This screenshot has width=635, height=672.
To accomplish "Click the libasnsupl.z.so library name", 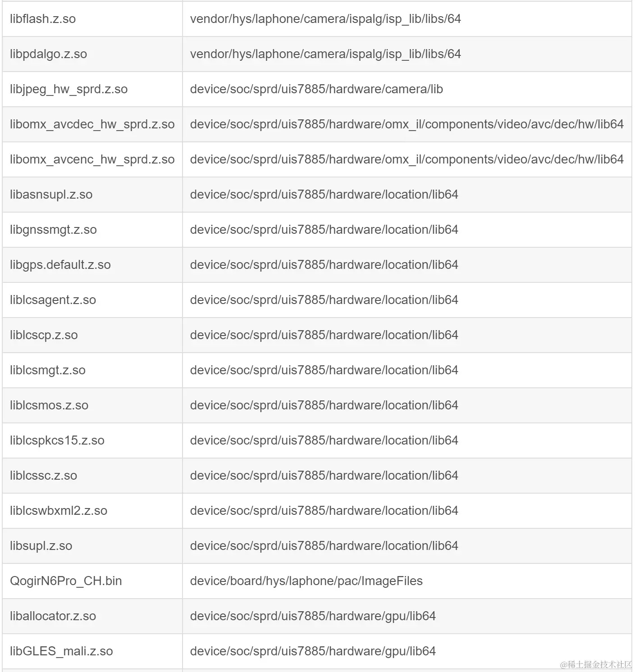I will click(x=51, y=195).
